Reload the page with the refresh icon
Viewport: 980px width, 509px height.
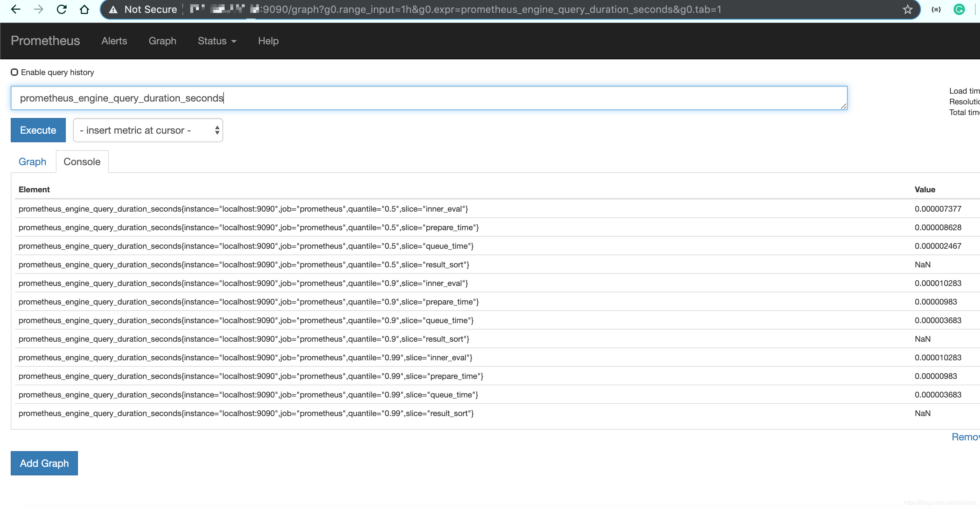click(62, 9)
